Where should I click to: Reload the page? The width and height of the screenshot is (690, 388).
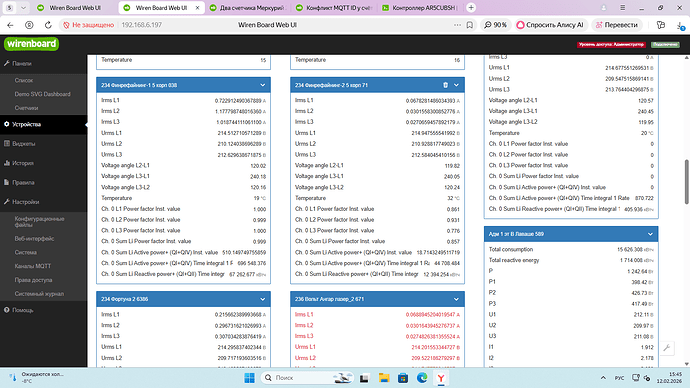pyautogui.click(x=48, y=25)
